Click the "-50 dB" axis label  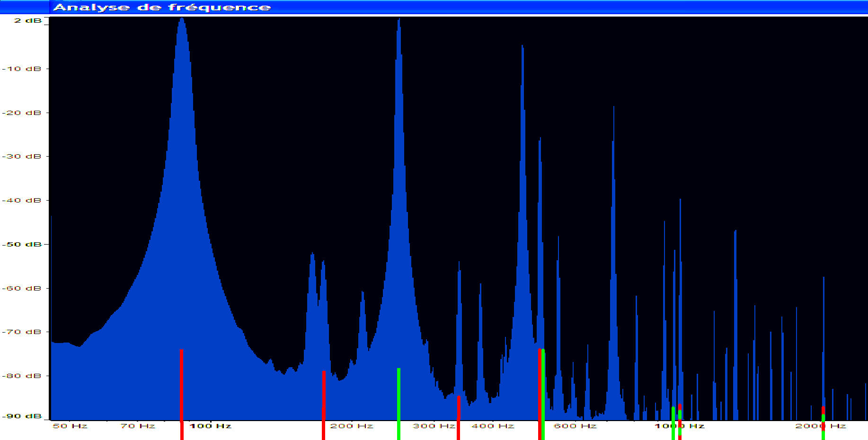[x=22, y=244]
